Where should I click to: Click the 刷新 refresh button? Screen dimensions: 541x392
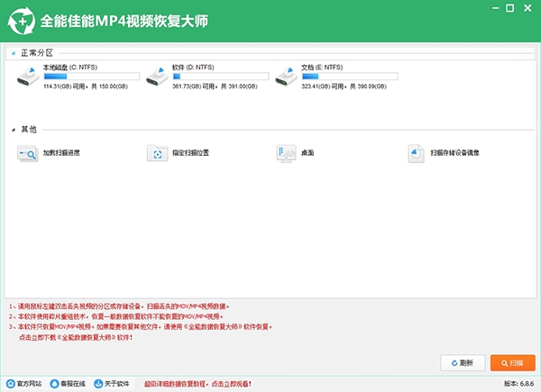click(x=463, y=363)
